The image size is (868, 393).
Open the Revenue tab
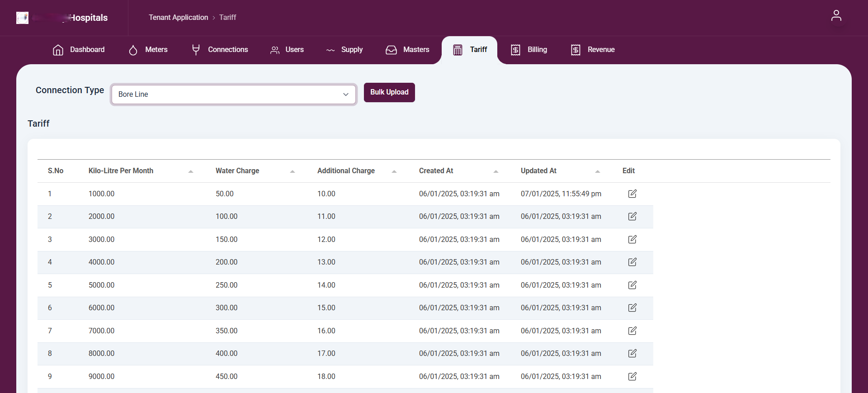(x=593, y=50)
